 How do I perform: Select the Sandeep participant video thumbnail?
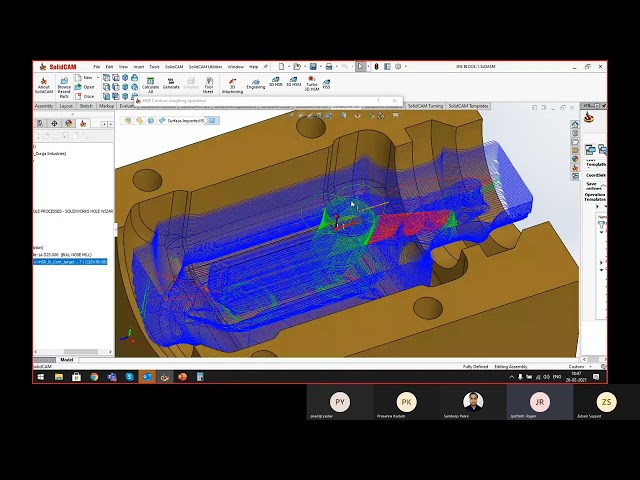[473, 402]
